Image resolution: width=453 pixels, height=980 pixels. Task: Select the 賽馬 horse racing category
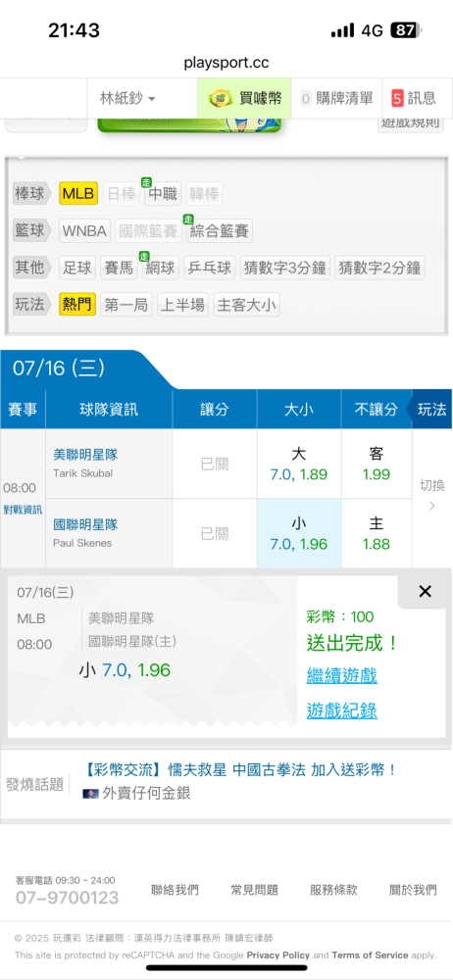pyautogui.click(x=119, y=269)
